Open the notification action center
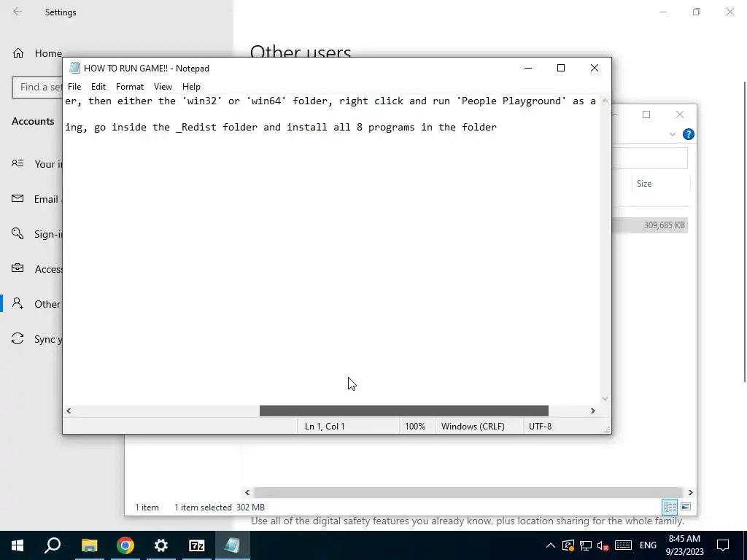The width and height of the screenshot is (747, 560). tap(723, 545)
